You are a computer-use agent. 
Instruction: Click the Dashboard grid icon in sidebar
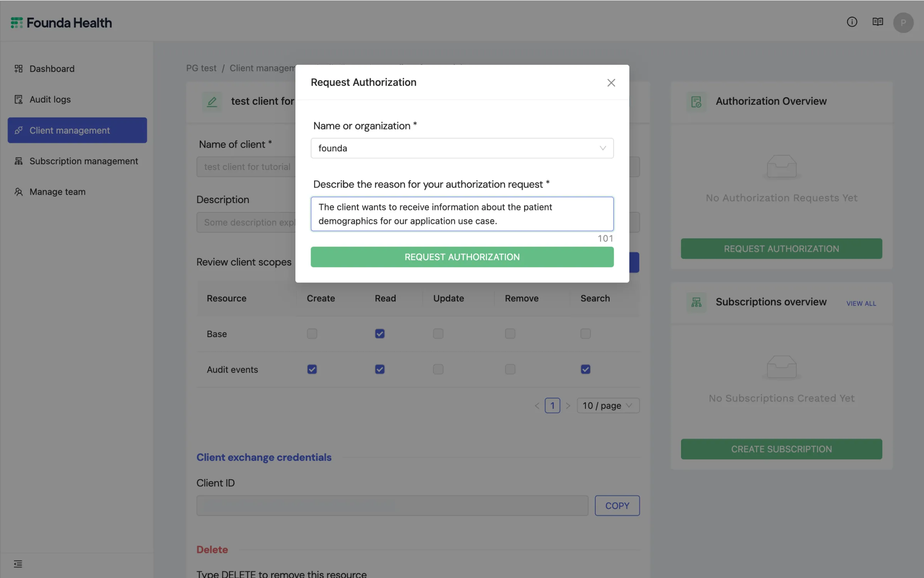pos(19,69)
